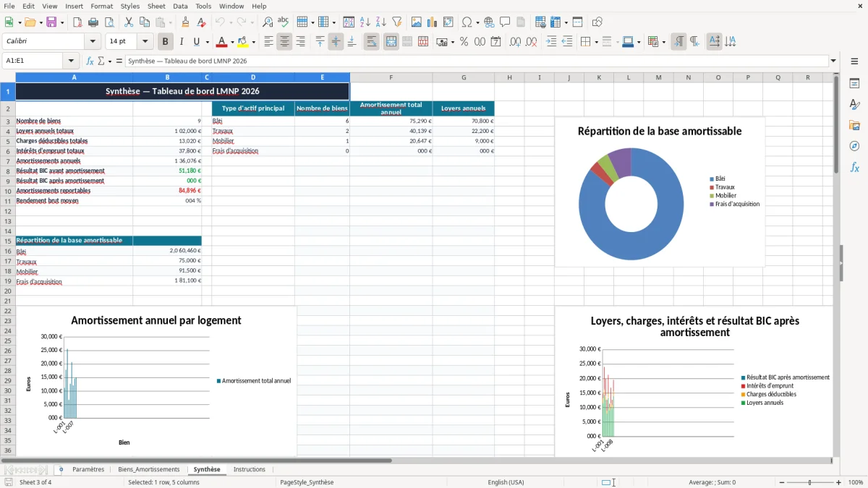Image resolution: width=868 pixels, height=488 pixels.
Task: Click Increase Indent icon
Action: click(551, 42)
